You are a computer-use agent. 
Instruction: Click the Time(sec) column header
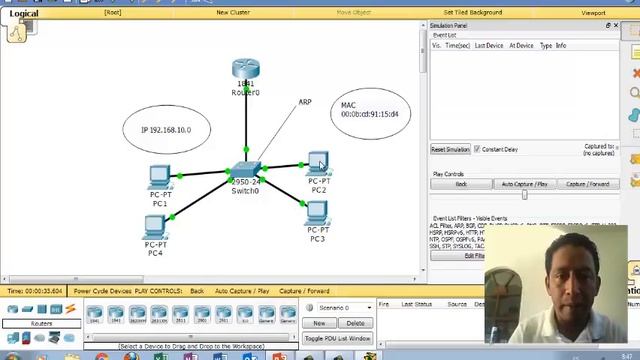coord(458,46)
